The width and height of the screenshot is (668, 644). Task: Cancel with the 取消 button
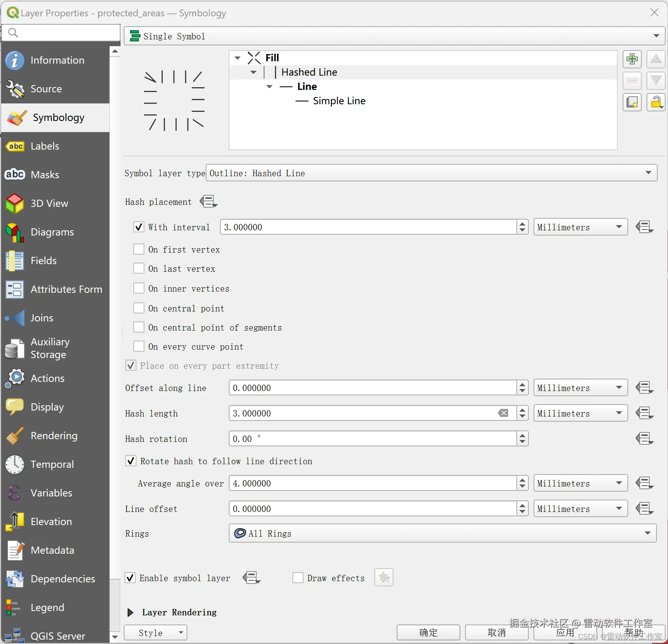click(497, 632)
